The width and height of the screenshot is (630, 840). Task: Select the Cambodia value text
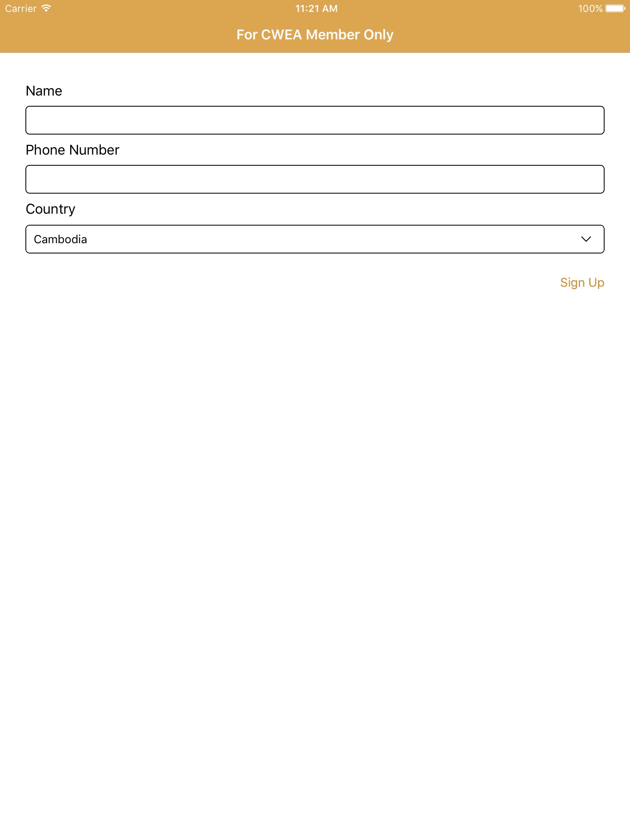[60, 239]
